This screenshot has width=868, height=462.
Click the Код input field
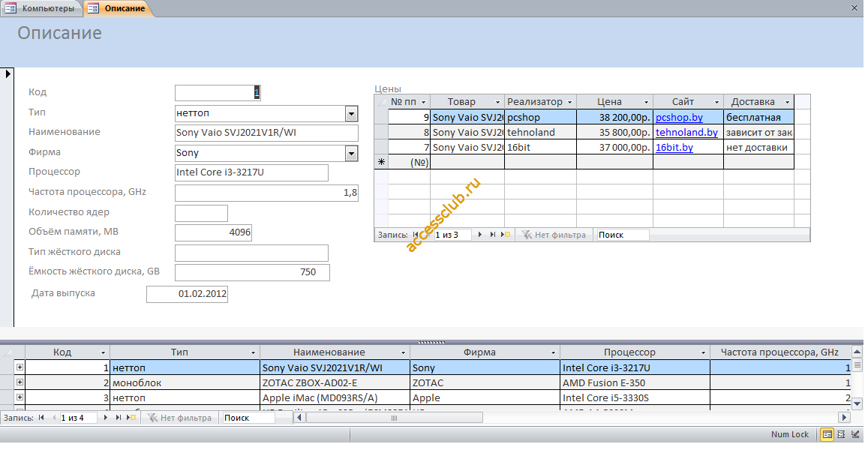tap(218, 93)
